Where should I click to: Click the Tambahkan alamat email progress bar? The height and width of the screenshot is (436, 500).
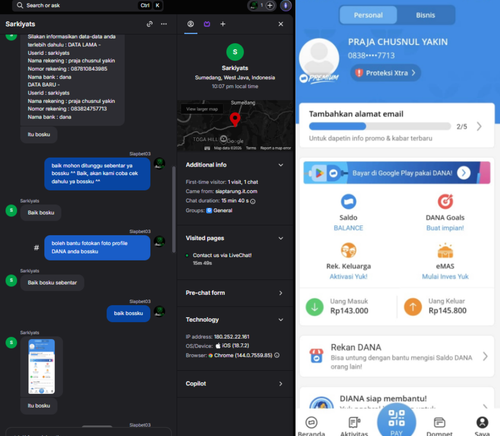click(x=380, y=126)
